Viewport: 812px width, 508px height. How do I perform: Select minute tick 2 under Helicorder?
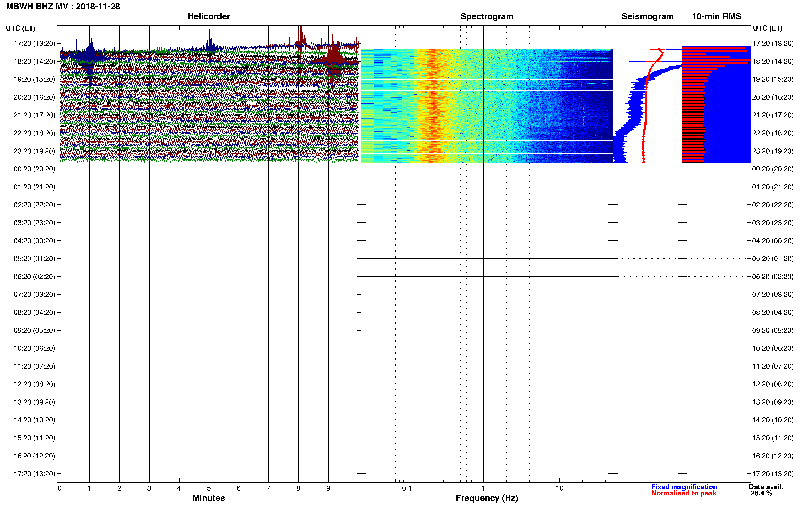click(x=119, y=488)
